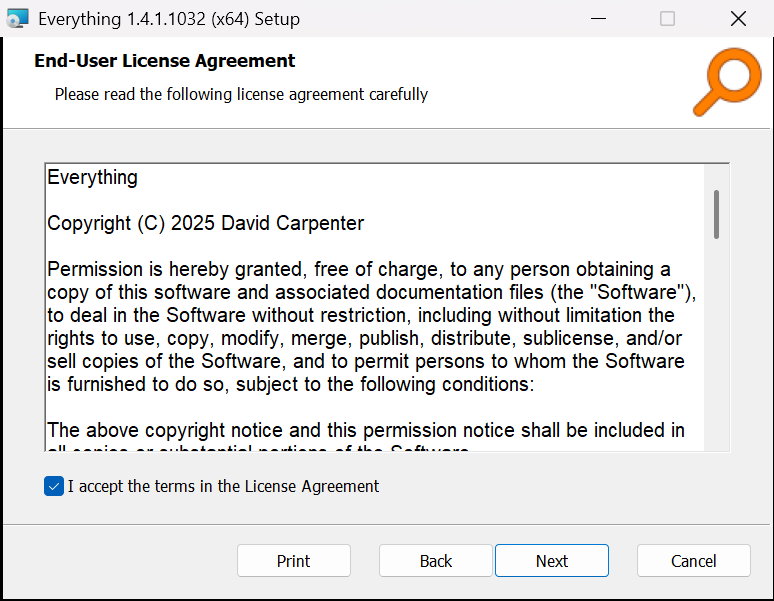Viewport: 774px width, 601px height.
Task: Close the Setup window with X
Action: pos(738,19)
